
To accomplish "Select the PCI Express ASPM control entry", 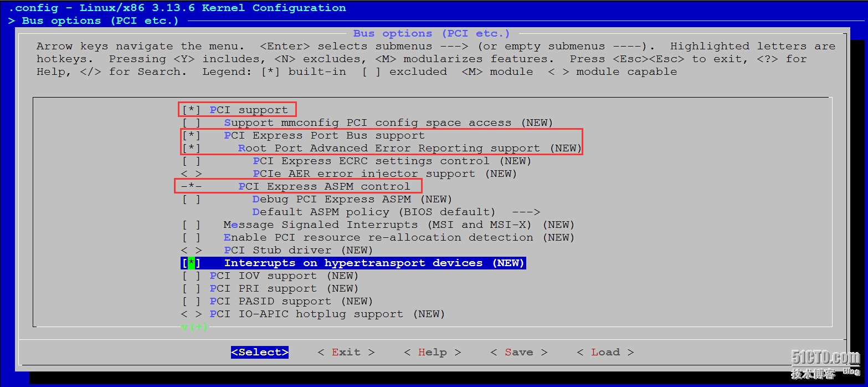I will [x=296, y=186].
